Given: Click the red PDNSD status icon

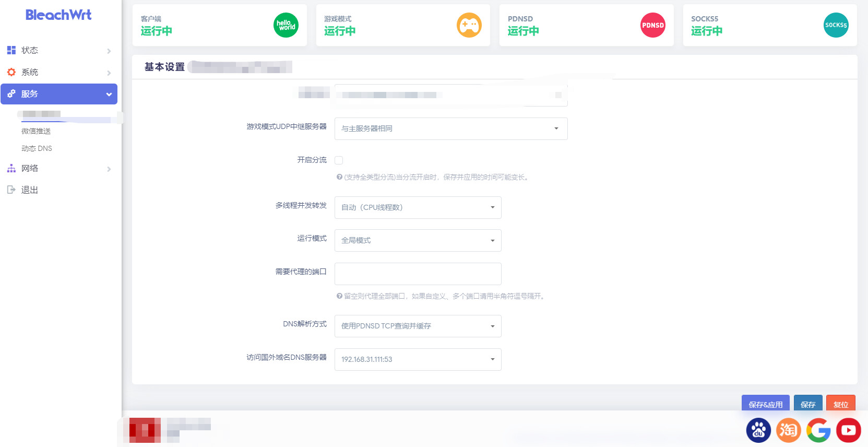Looking at the screenshot, I should pos(653,25).
